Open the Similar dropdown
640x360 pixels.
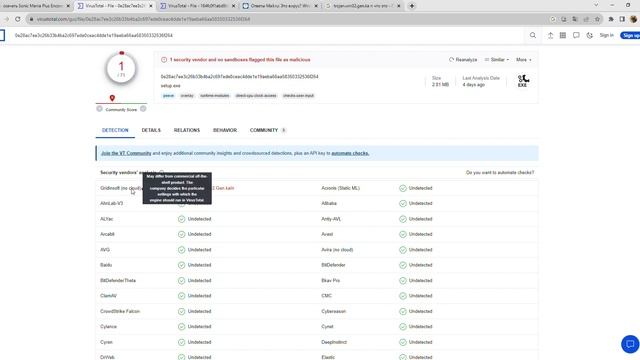[497, 60]
